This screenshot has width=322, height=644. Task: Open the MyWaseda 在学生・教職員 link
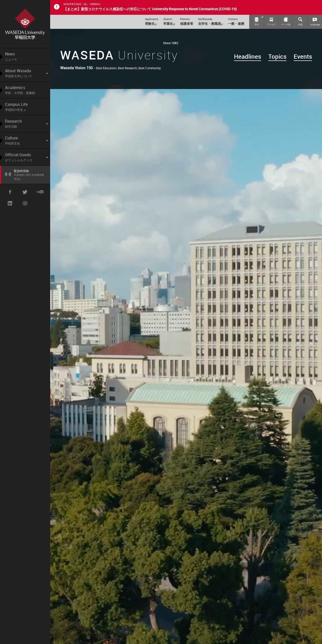(210, 22)
